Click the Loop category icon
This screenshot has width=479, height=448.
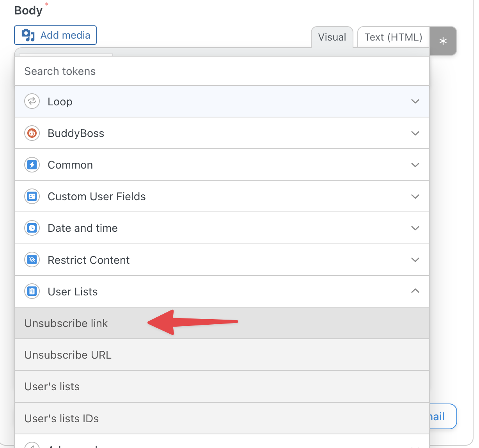pos(32,101)
